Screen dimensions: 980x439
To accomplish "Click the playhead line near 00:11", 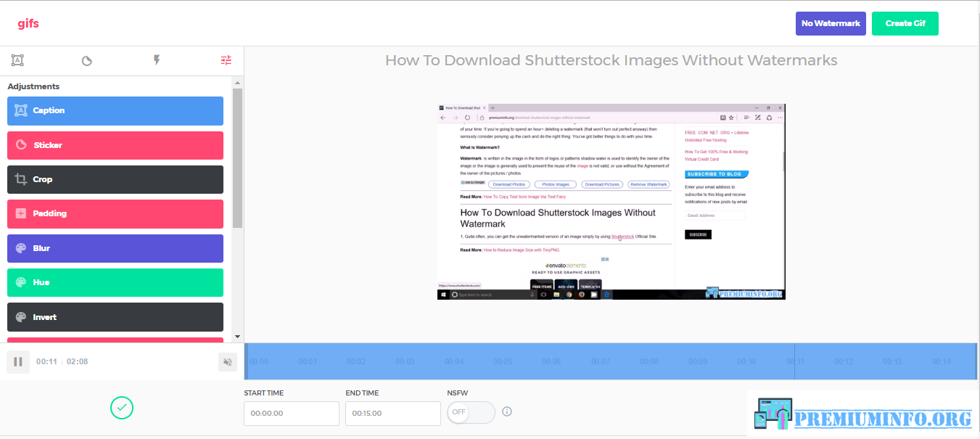I will point(794,361).
